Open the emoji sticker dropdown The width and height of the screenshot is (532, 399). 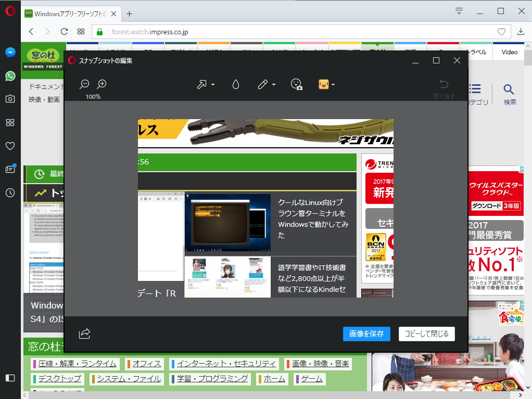tap(333, 84)
